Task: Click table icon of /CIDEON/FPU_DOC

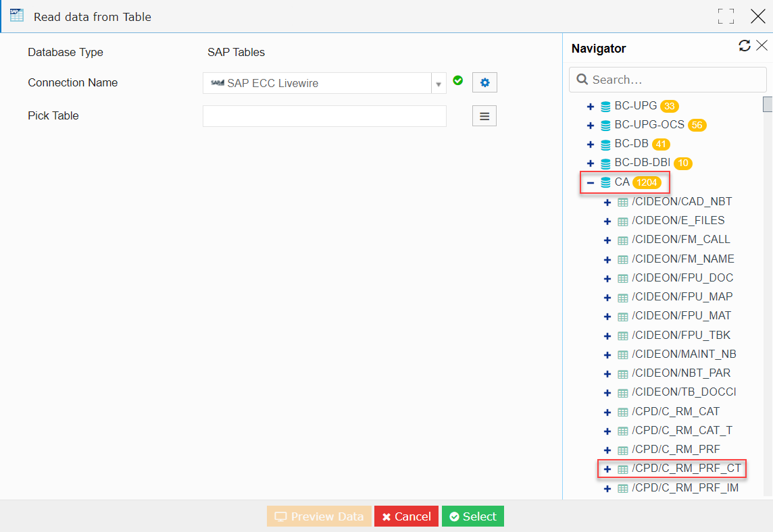Action: point(622,279)
